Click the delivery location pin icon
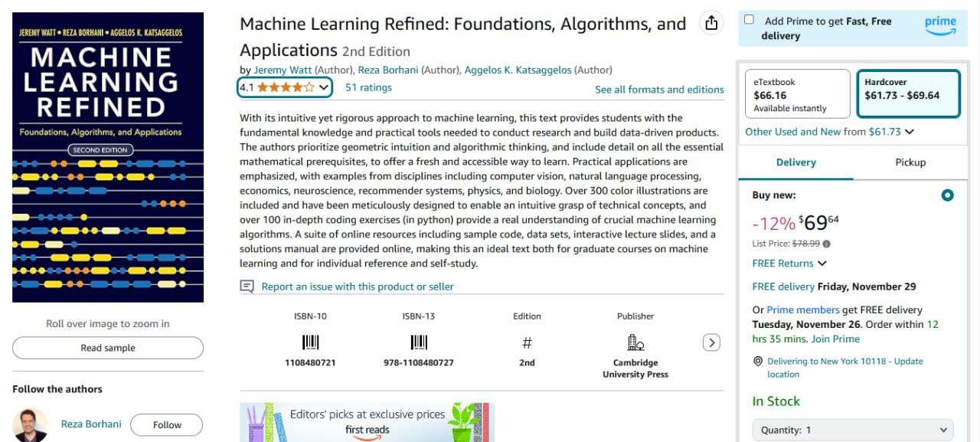 click(x=758, y=362)
